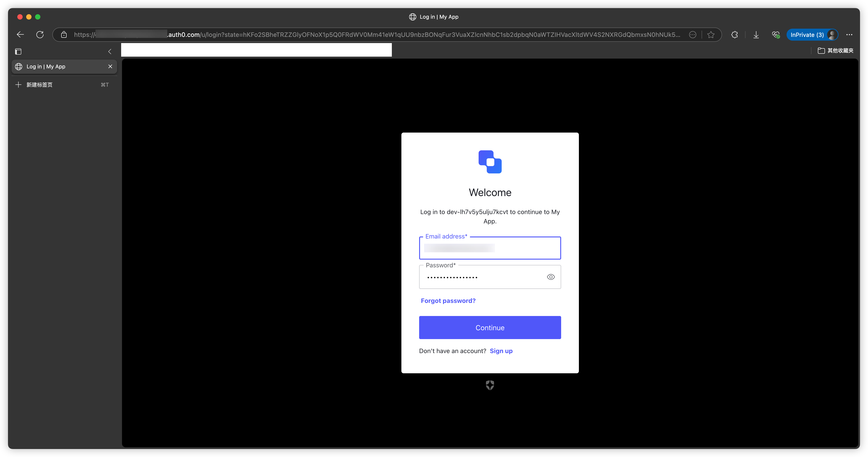Open the Extensions puzzle icon
This screenshot has height=457, width=868.
click(x=735, y=35)
